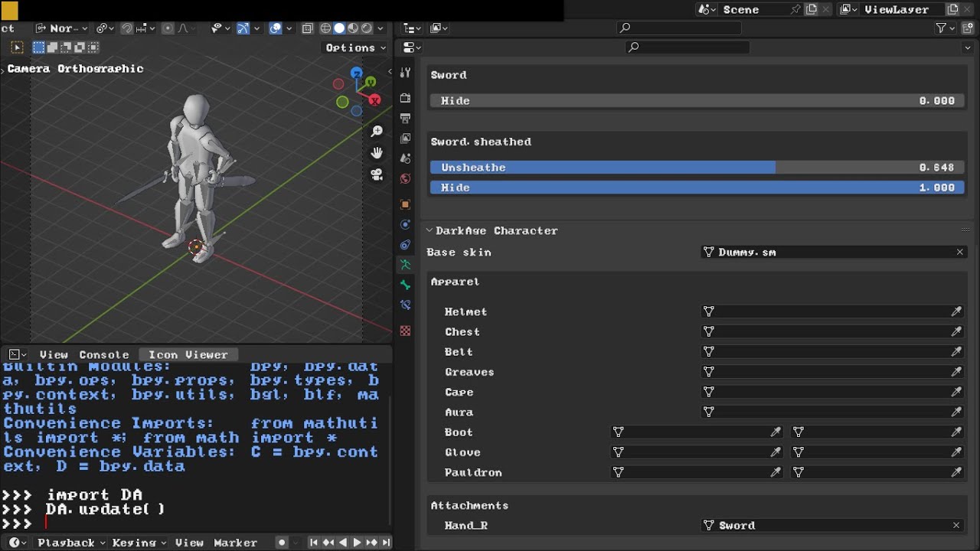Screen dimensions: 980x551
Task: Open the Options dropdown in the viewport
Action: (x=356, y=47)
